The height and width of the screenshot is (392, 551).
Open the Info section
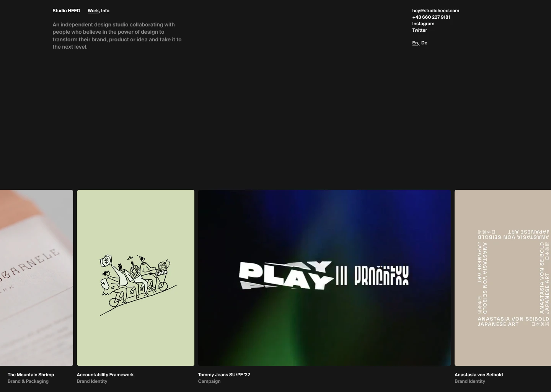pos(105,11)
